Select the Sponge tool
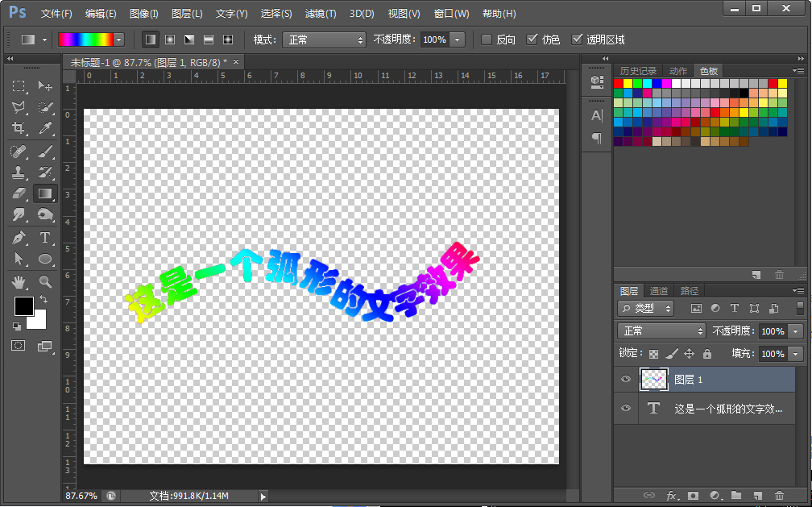812x507 pixels. 45,214
